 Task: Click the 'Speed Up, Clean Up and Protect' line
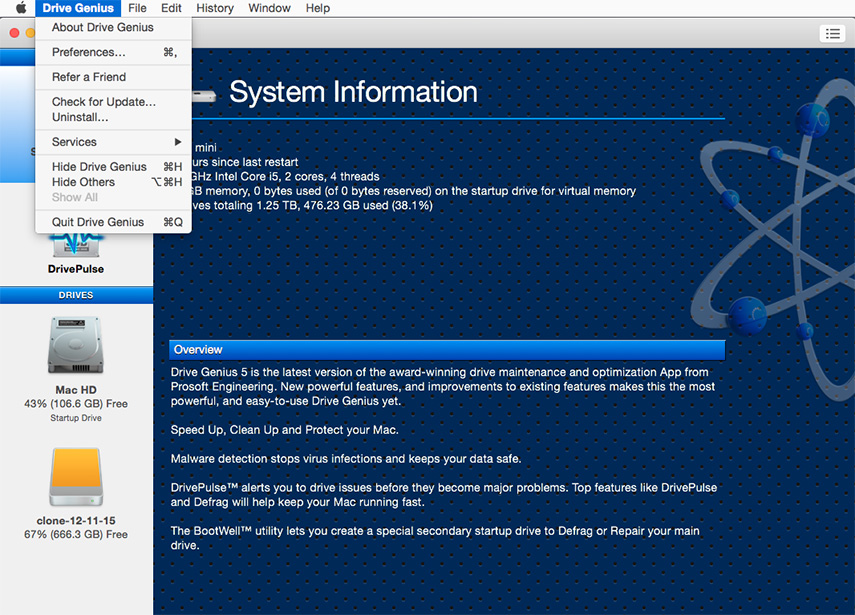(285, 430)
